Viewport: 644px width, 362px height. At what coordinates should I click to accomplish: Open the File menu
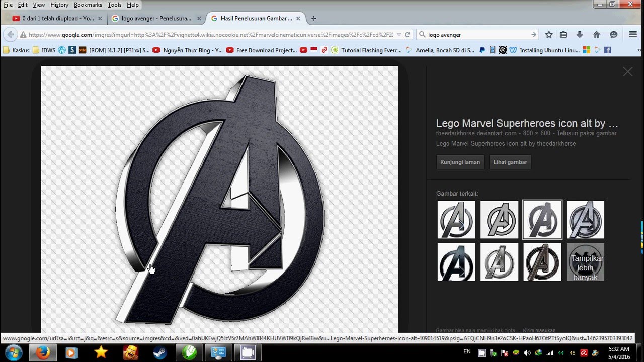click(x=8, y=5)
